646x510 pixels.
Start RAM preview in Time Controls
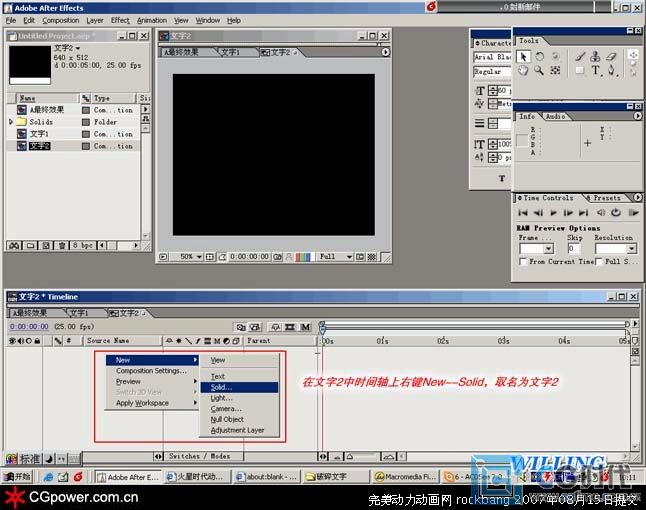point(633,213)
